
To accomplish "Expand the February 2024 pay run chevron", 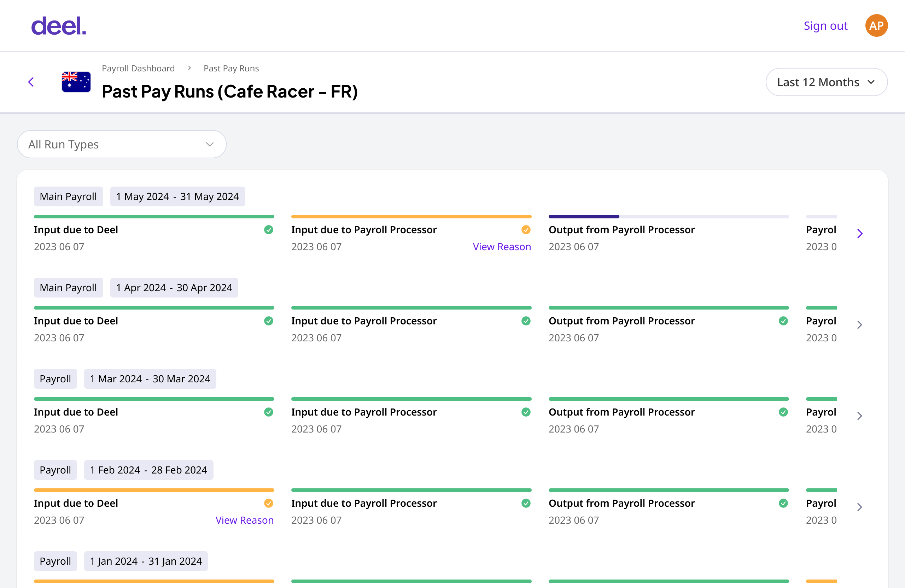I will (x=860, y=507).
